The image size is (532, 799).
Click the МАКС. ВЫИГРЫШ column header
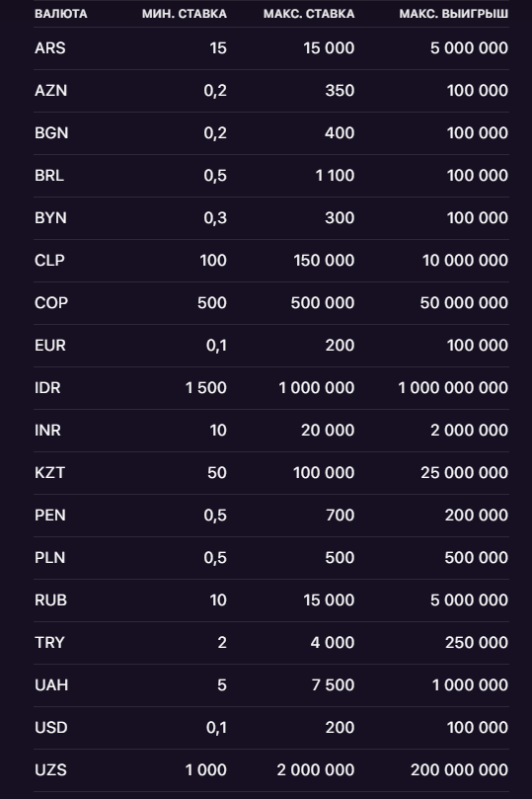coord(453,14)
